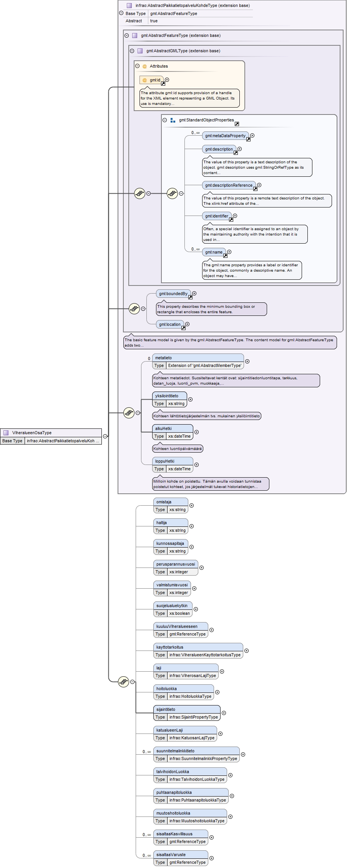Expand the loppuHetki element
Screen dimensions: 347x868
pos(196,465)
